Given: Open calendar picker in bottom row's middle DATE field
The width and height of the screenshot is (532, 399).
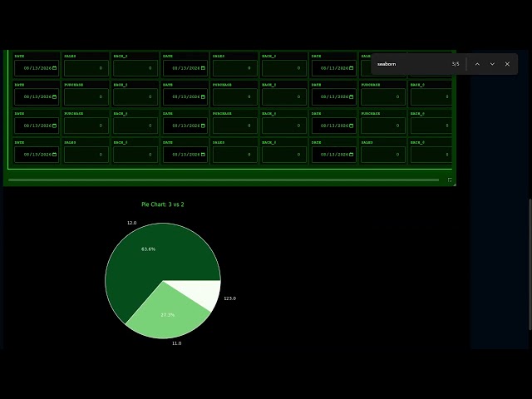Looking at the screenshot, I should pyautogui.click(x=203, y=155).
